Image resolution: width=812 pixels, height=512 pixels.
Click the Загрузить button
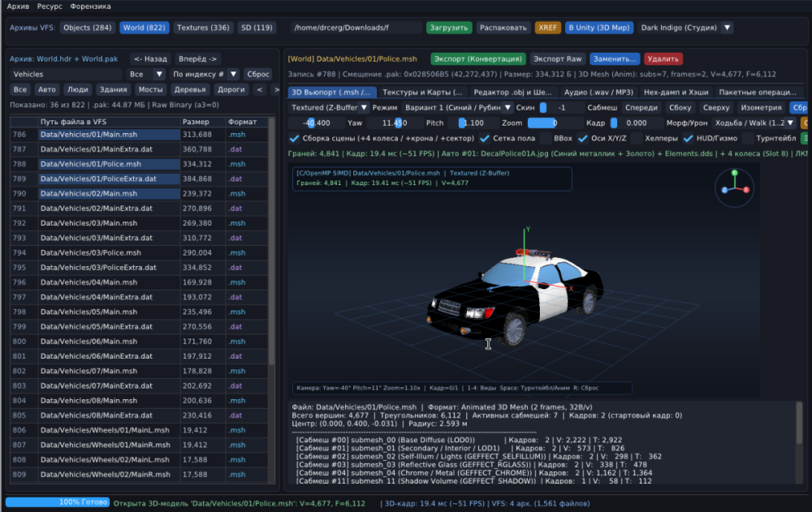(x=448, y=28)
